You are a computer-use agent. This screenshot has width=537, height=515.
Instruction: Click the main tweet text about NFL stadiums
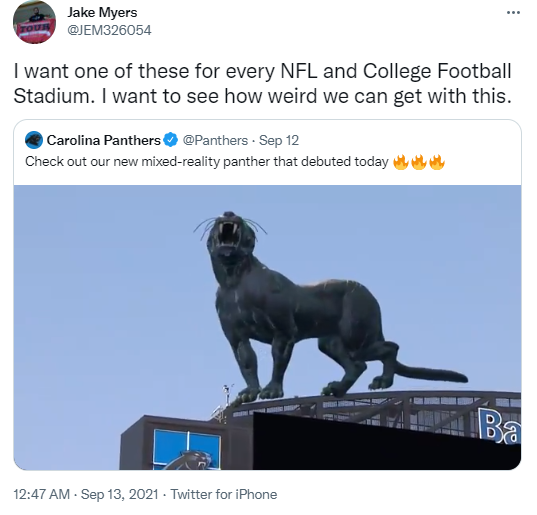(262, 84)
